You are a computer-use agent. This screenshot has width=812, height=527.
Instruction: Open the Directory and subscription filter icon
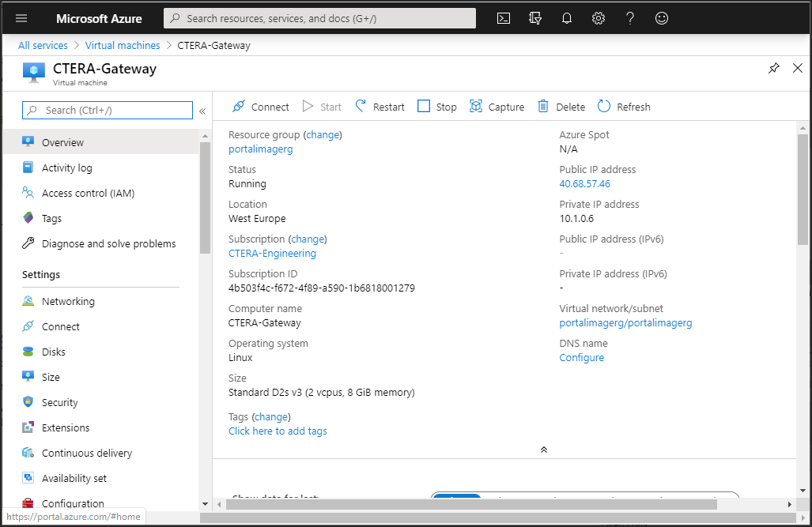tap(535, 19)
